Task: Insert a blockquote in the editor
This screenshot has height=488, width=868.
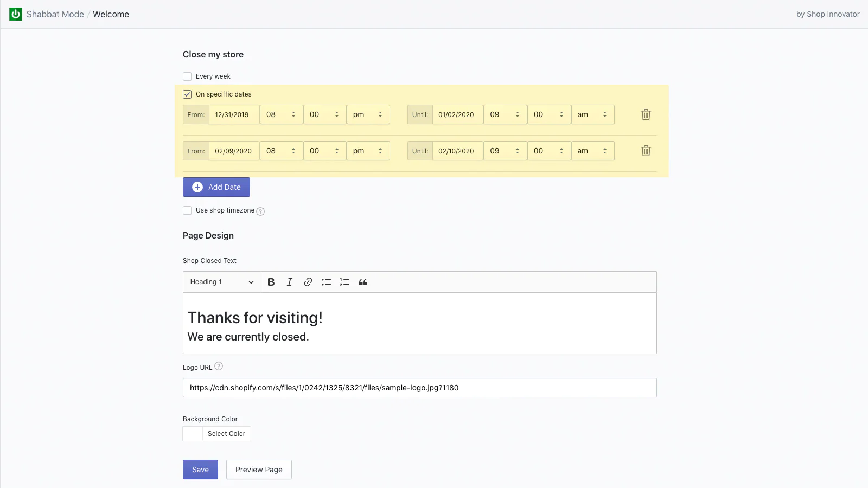Action: pyautogui.click(x=363, y=282)
